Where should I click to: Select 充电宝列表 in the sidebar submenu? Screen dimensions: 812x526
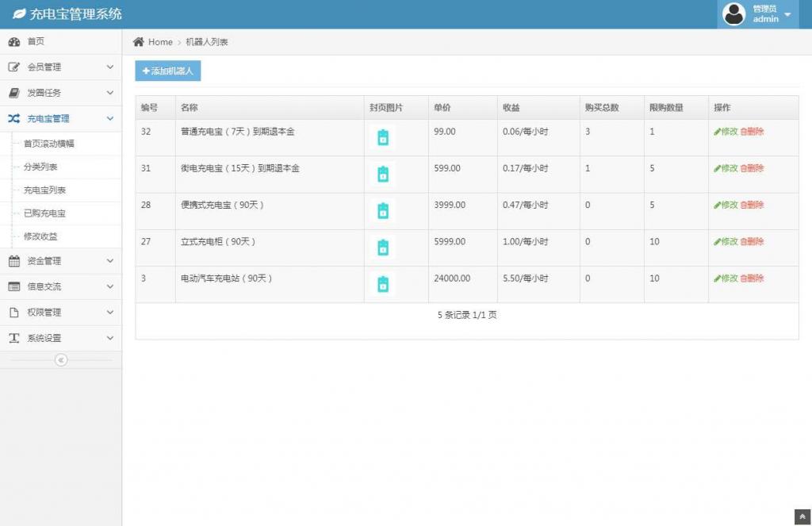[x=44, y=190]
